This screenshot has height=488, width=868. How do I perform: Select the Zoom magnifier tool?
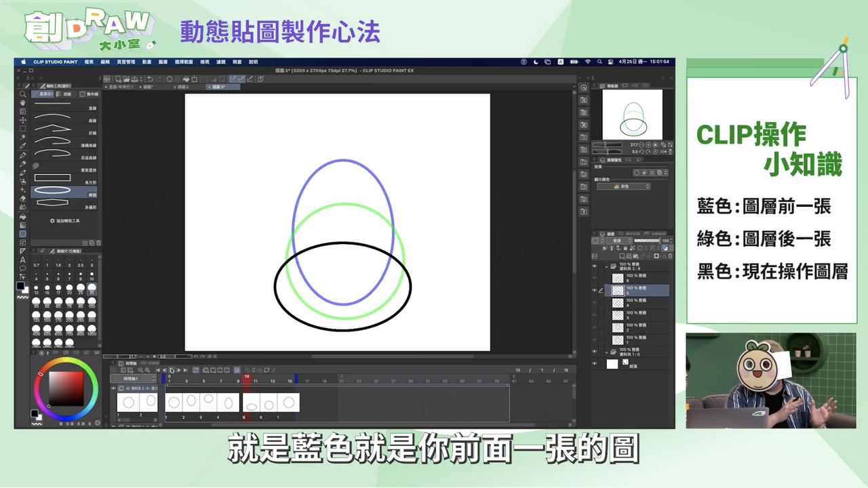click(x=23, y=94)
